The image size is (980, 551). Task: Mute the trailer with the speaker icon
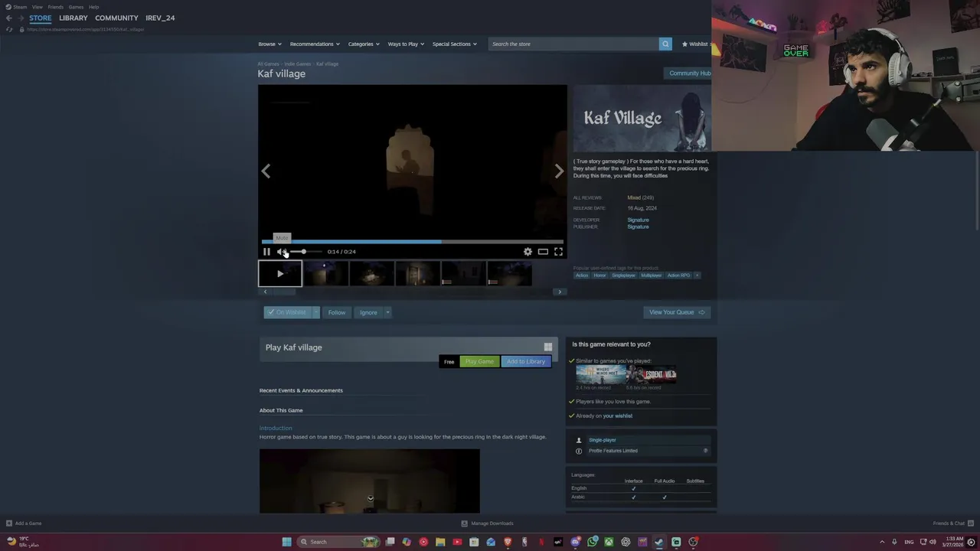click(x=282, y=252)
